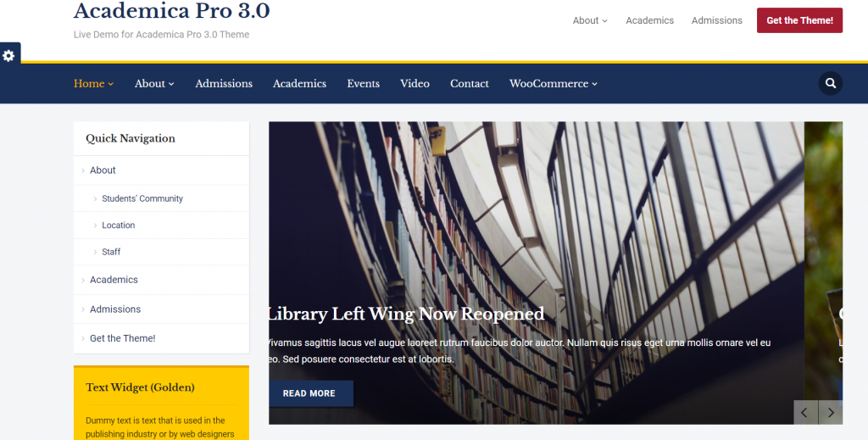Click the READ MORE button

pyautogui.click(x=309, y=393)
